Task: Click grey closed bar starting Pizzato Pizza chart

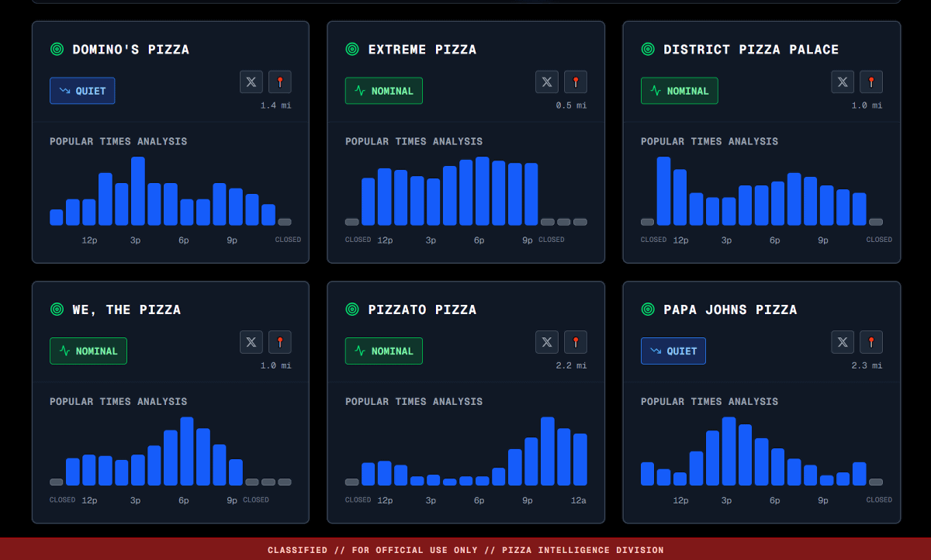Action: coord(352,482)
